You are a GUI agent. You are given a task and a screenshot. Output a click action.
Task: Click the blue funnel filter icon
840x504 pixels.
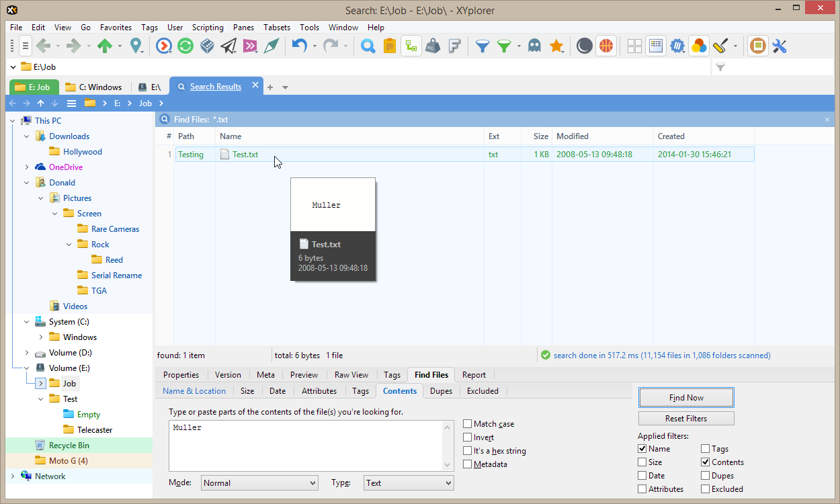(x=482, y=46)
